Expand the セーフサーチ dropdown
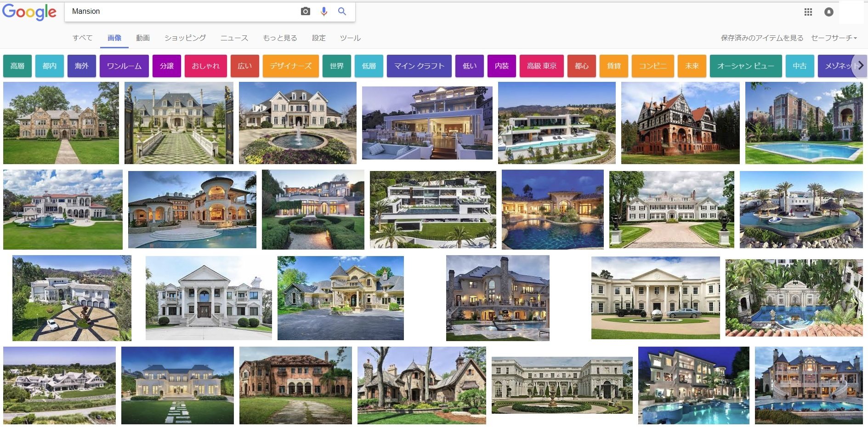868x428 pixels. (x=834, y=38)
